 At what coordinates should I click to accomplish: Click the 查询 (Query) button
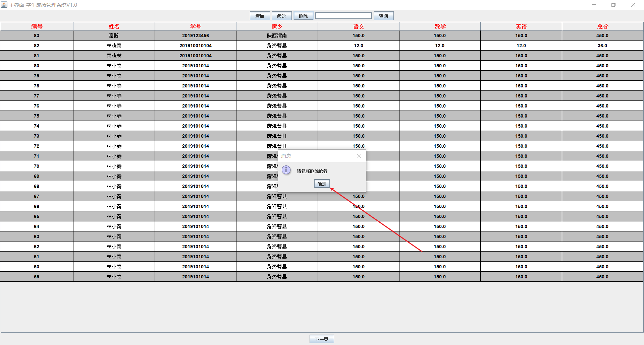tap(383, 16)
